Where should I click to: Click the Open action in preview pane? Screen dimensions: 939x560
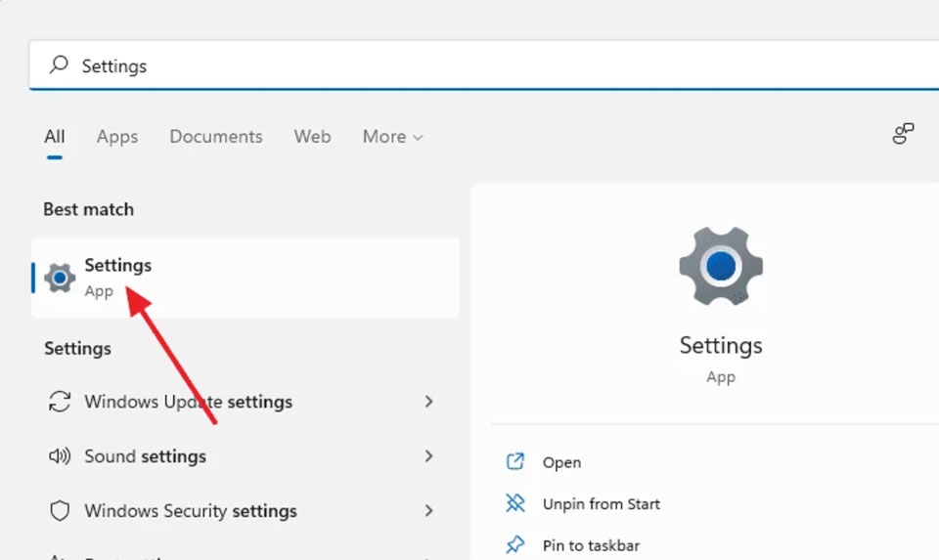[561, 462]
